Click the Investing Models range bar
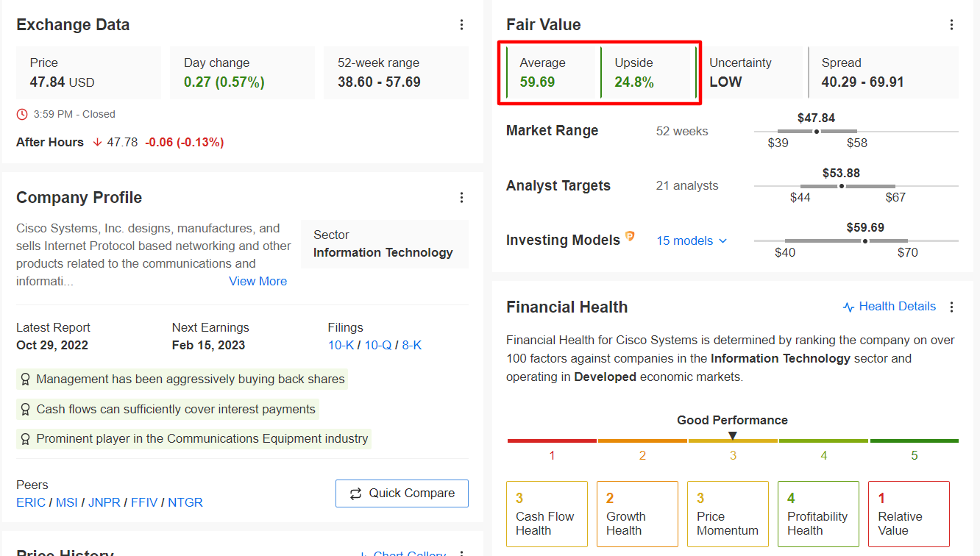This screenshot has width=980, height=556. tap(856, 240)
